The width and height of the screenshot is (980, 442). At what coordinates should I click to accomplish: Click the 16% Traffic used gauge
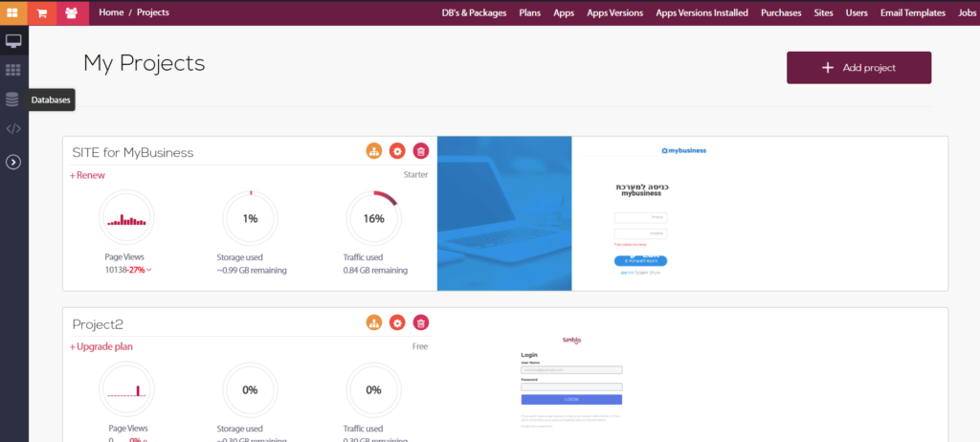click(373, 218)
